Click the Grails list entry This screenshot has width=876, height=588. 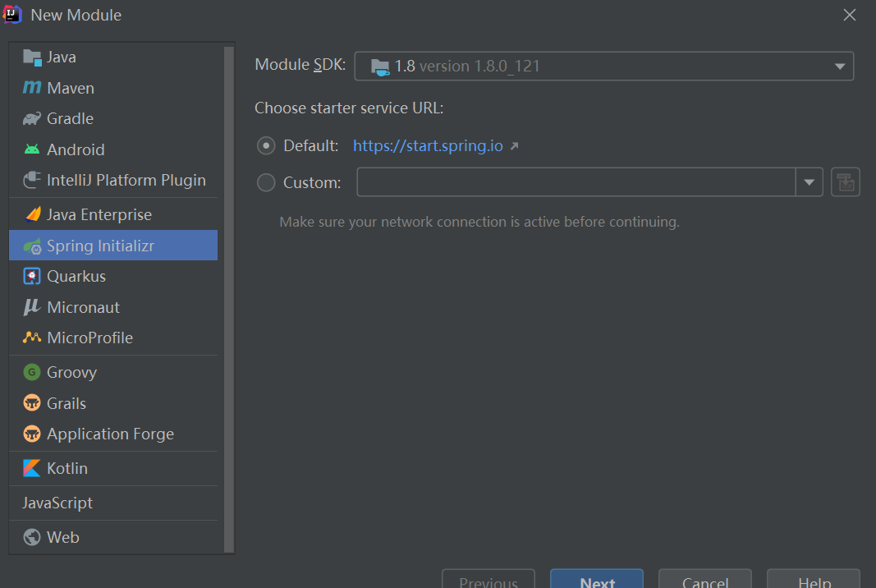pyautogui.click(x=113, y=403)
